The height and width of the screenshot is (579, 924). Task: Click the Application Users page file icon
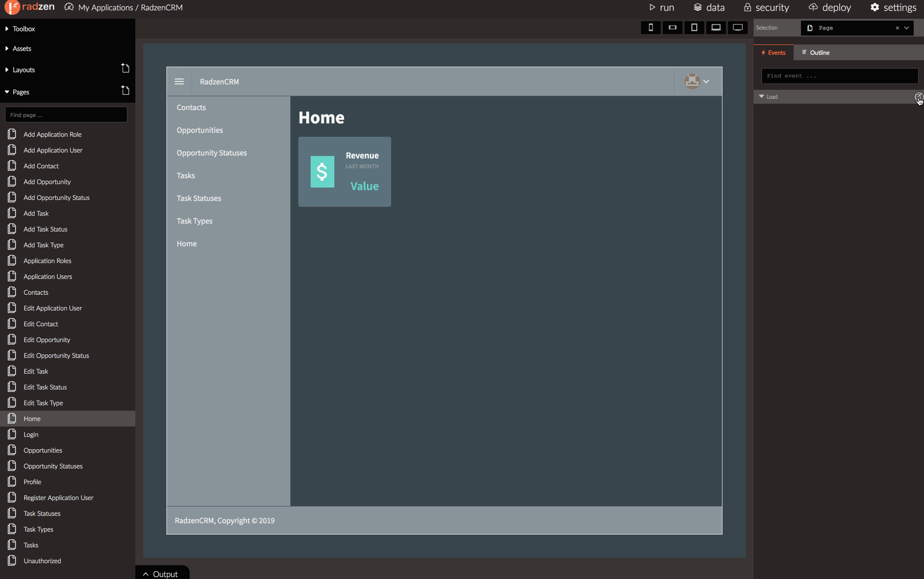[12, 276]
